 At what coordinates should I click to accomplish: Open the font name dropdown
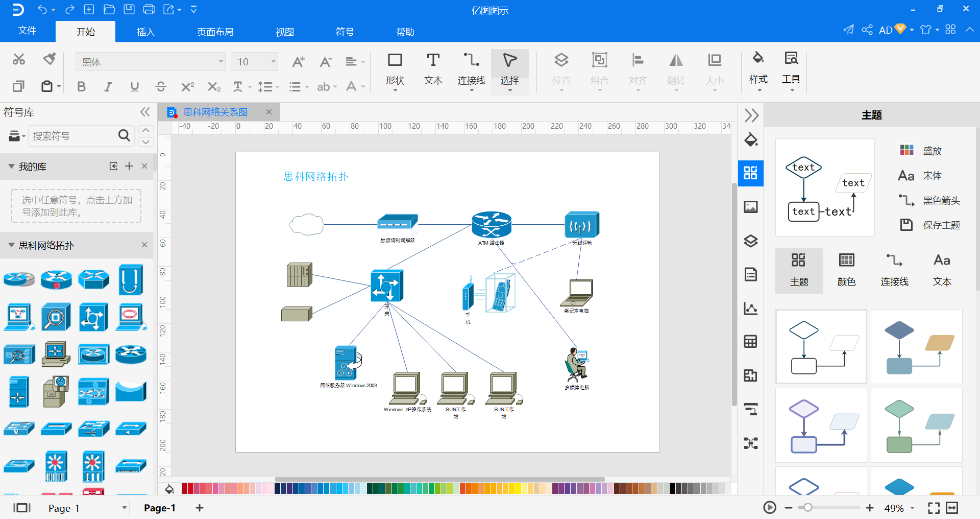220,62
